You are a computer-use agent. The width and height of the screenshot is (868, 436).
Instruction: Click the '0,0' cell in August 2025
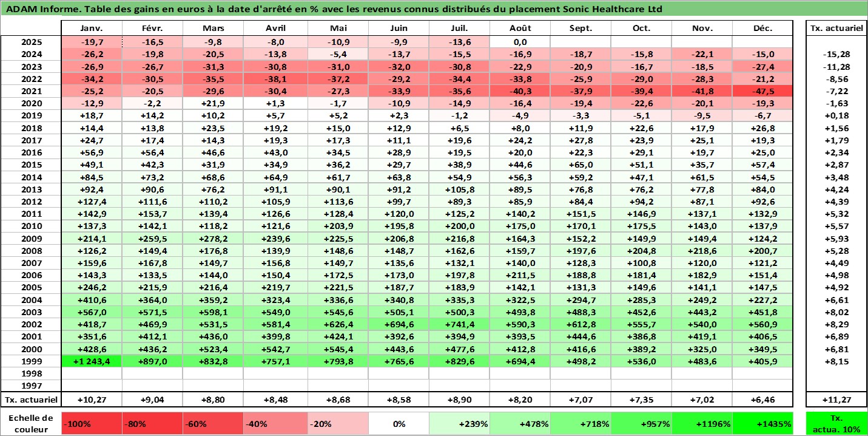point(520,42)
